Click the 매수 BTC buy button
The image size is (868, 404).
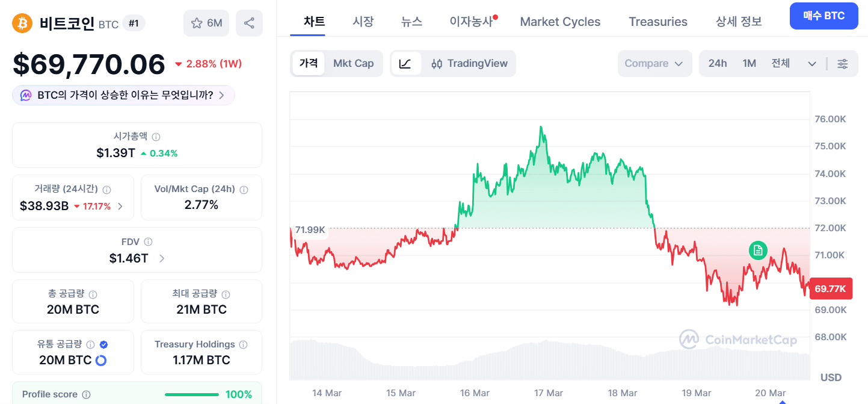(824, 16)
